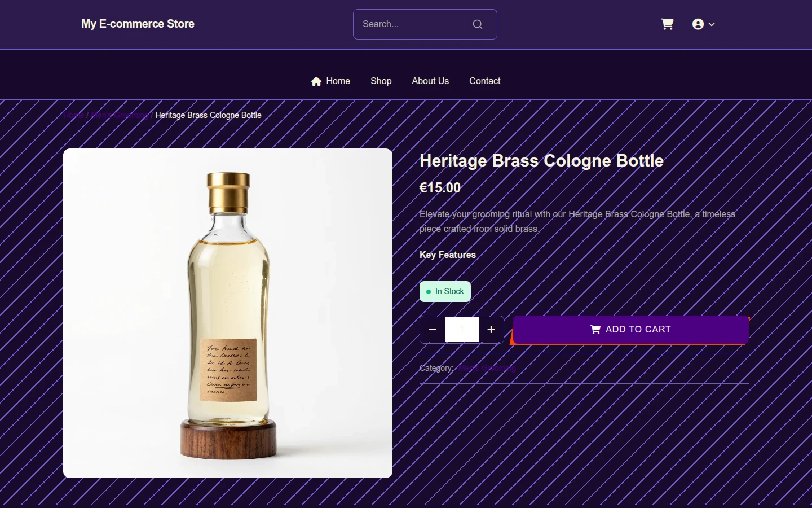
Task: Open the user account dropdown menu
Action: click(x=703, y=24)
